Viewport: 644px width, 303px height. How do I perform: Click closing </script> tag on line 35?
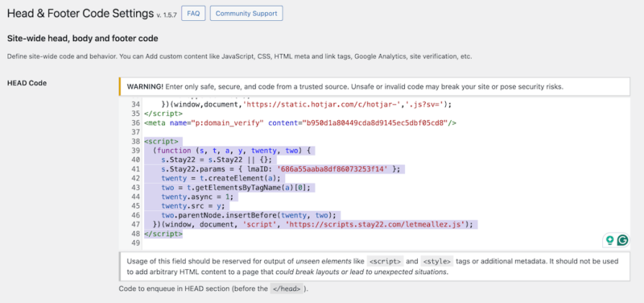163,114
